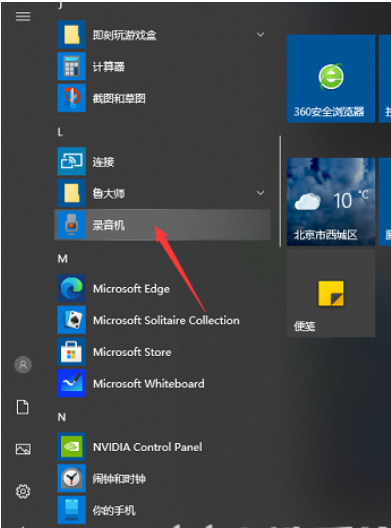Select the 闹钟和时钟 text label
The height and width of the screenshot is (528, 391).
coord(119,479)
